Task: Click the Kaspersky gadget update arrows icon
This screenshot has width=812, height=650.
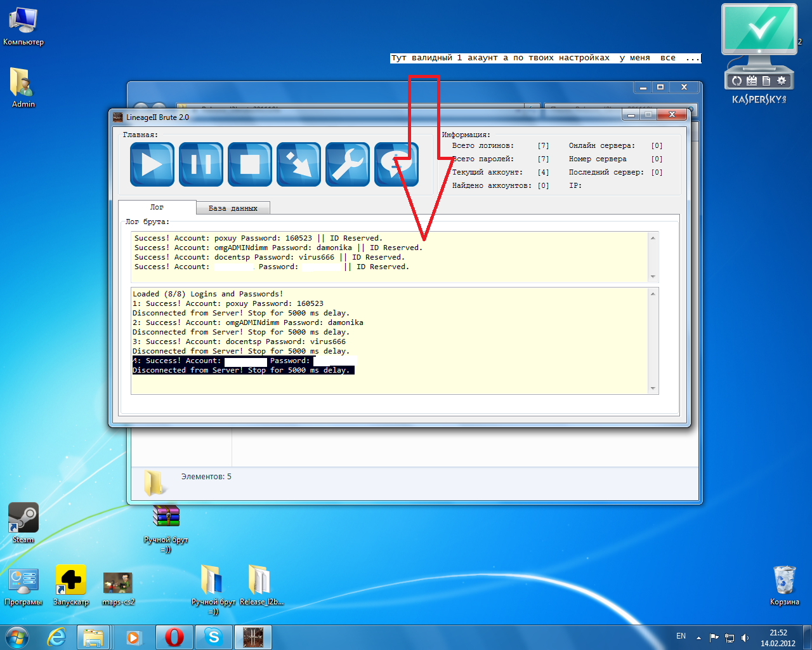Action: click(x=737, y=81)
